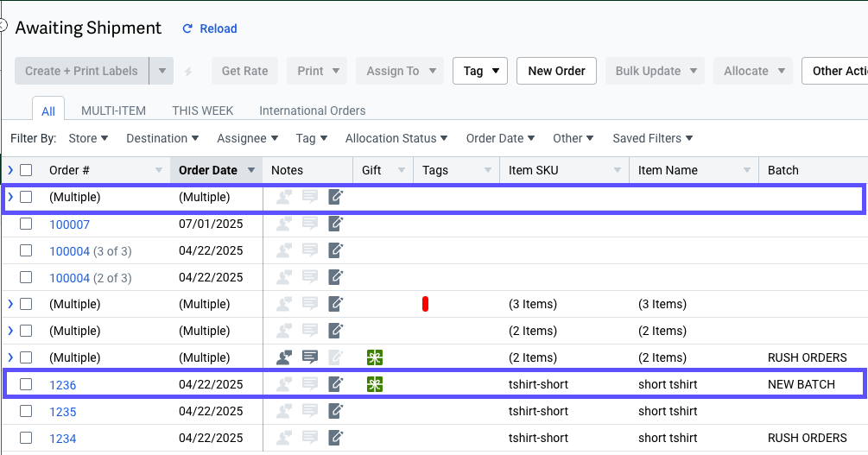The image size is (868, 455).
Task: Click person notes icon in red-tagged (Multiple) row
Action: click(x=284, y=304)
